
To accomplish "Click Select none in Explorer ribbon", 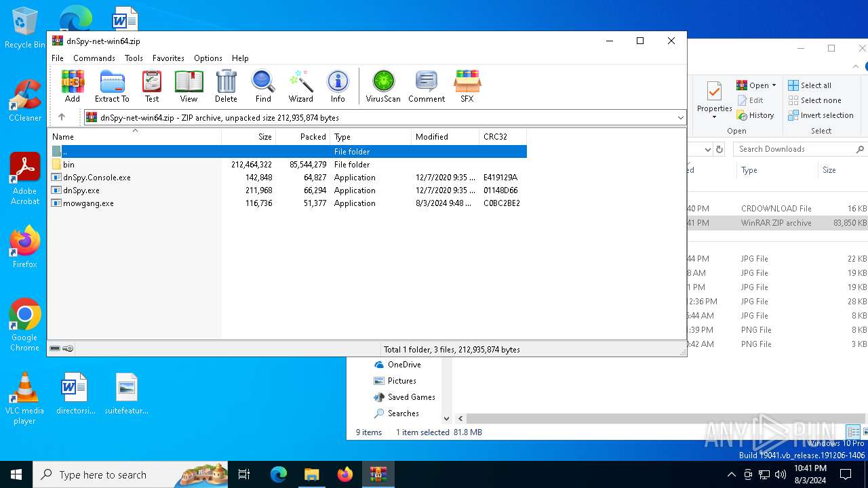I will (814, 100).
